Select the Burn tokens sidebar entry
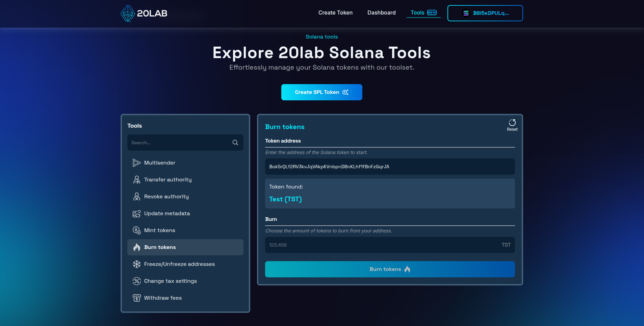Viewport: 644px width, 326px height. (x=185, y=247)
